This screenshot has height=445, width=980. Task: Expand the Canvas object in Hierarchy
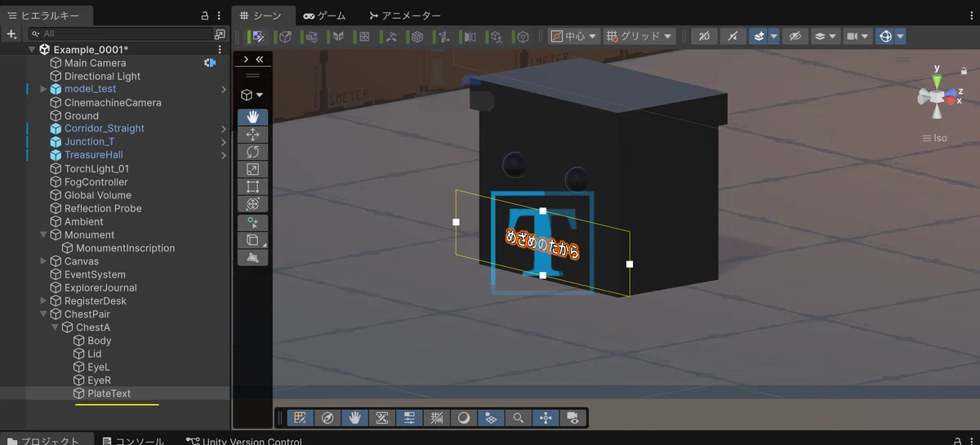coord(44,261)
